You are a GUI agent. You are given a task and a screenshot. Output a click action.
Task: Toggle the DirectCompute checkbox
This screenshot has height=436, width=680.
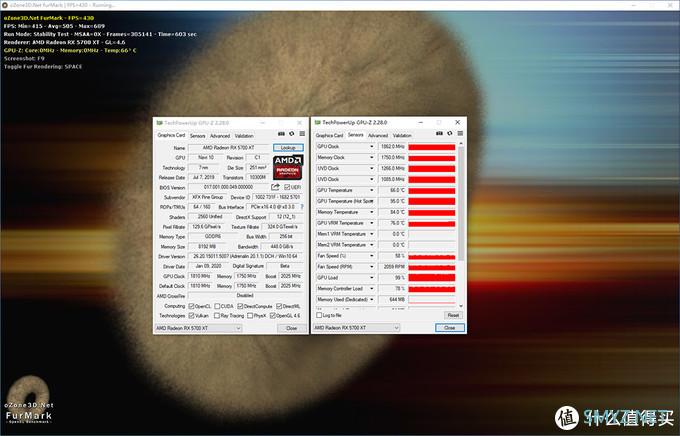240,306
